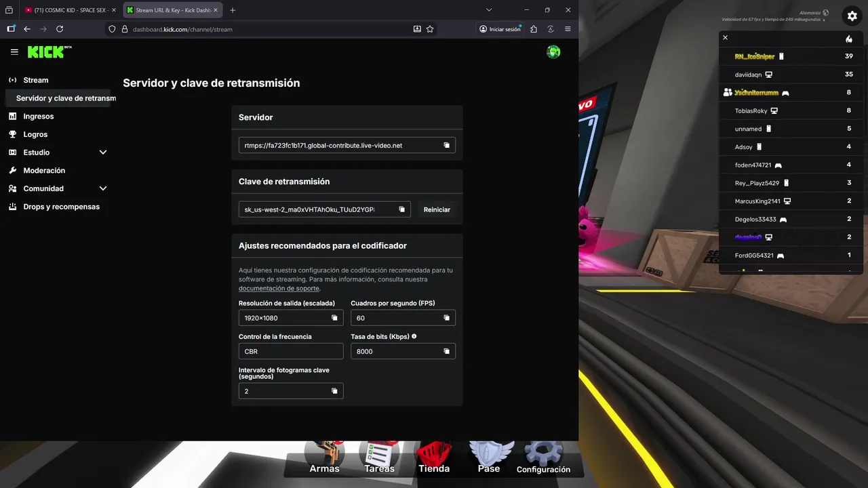Viewport: 868px width, 488px height.
Task: List all open browser tabs dropdown
Action: pos(489,10)
